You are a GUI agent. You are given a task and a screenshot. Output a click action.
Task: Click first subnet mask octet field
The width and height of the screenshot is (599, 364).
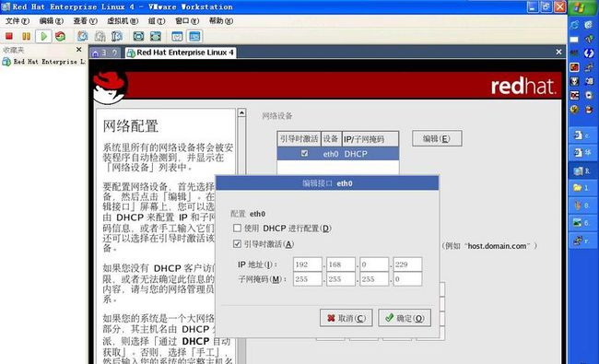pyautogui.click(x=308, y=279)
